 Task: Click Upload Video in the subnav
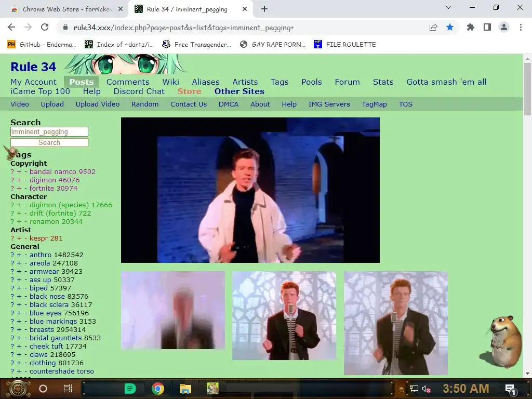pos(97,104)
